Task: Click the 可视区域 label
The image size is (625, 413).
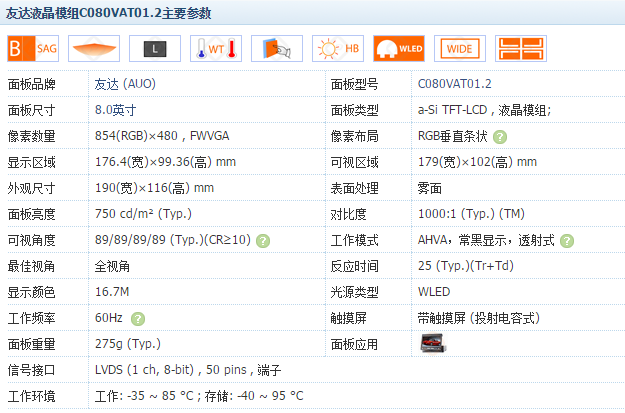Action: click(x=354, y=162)
